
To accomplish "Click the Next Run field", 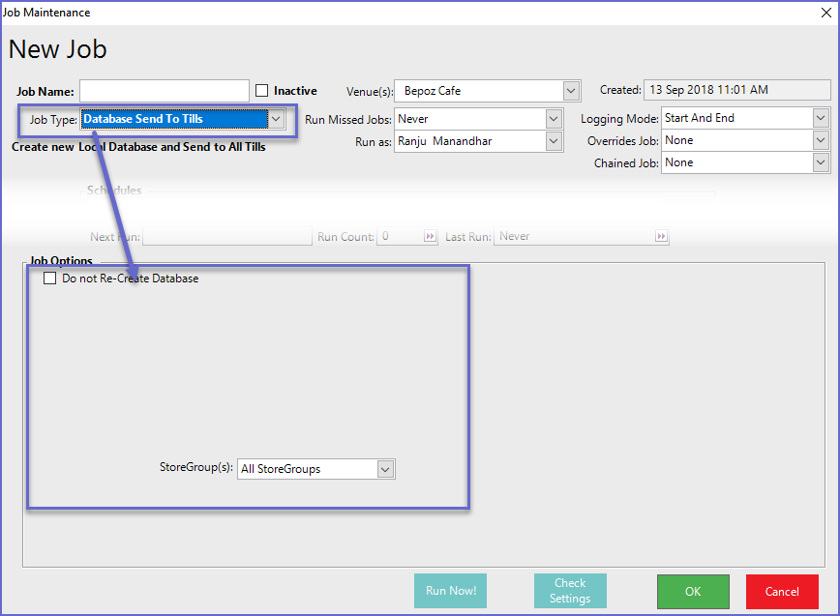I will click(x=227, y=236).
